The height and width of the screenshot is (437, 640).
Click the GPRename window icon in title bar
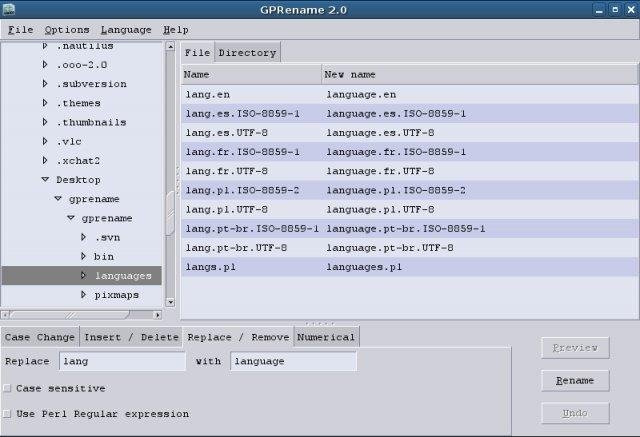[9, 9]
